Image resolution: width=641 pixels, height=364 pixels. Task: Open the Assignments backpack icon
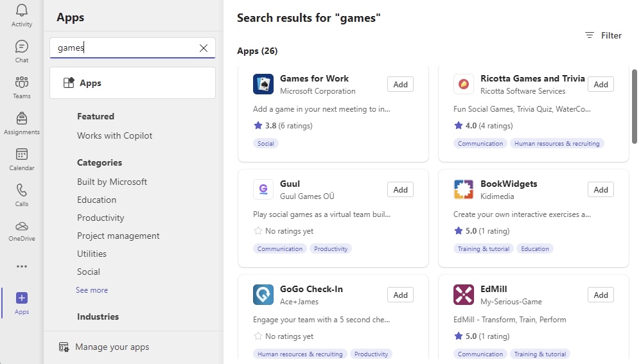tap(22, 118)
